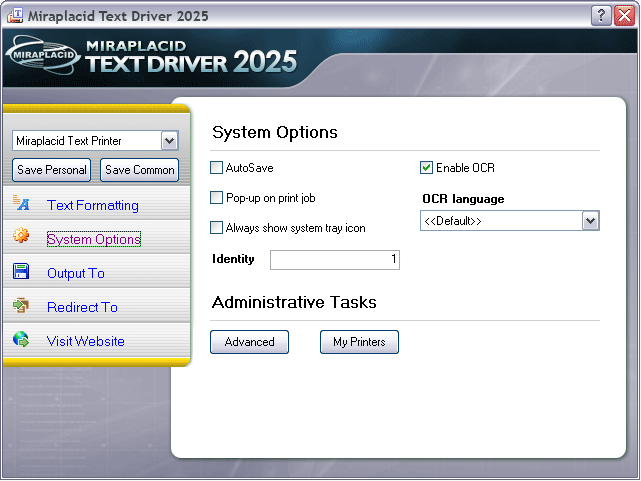Open help with the question mark button
Image resolution: width=641 pixels, height=481 pixels.
601,16
